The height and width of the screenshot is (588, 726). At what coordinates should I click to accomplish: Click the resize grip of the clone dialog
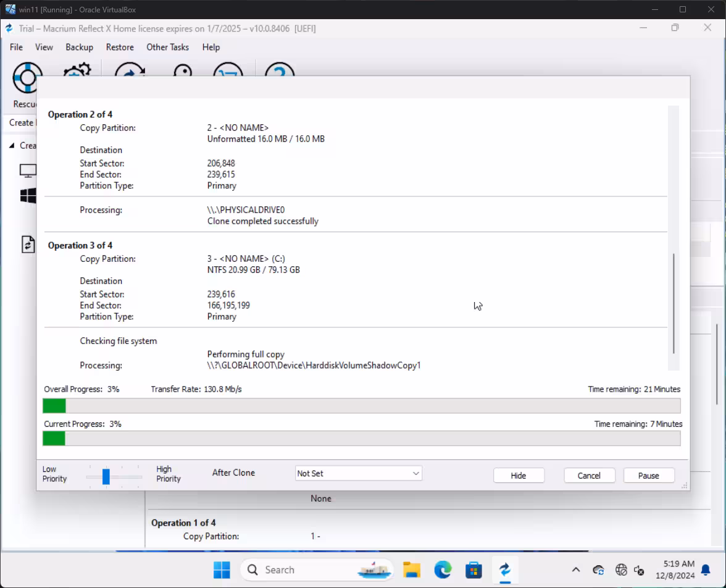[684, 485]
